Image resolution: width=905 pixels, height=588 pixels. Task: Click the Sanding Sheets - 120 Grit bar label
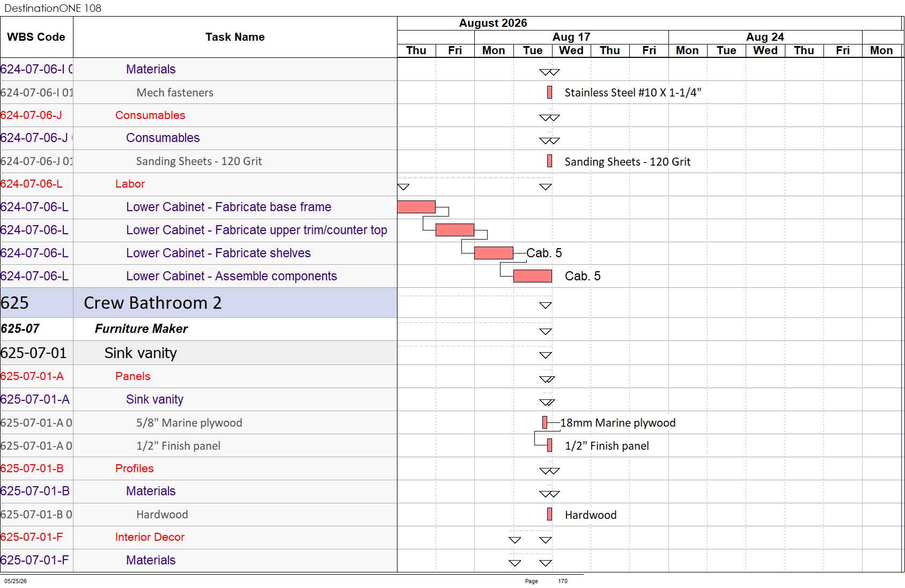628,162
